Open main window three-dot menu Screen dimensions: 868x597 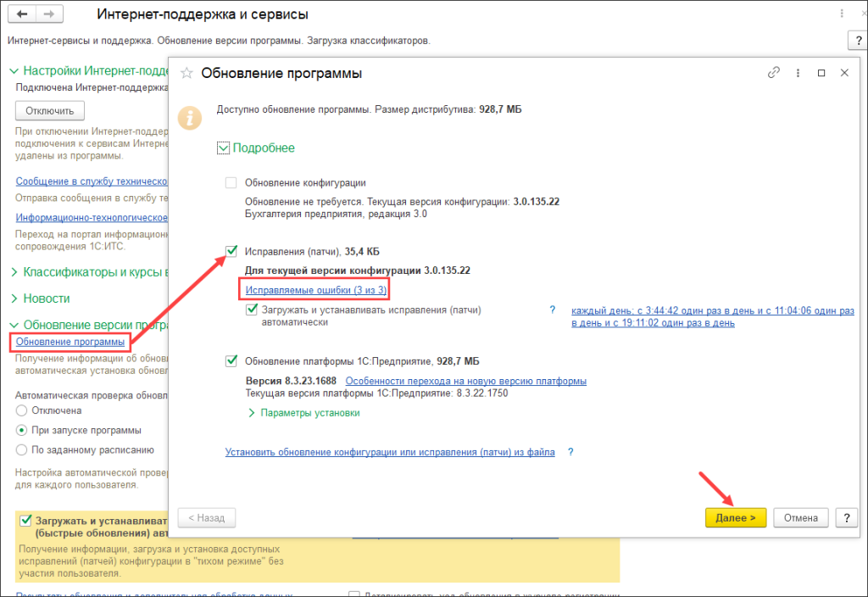842,14
